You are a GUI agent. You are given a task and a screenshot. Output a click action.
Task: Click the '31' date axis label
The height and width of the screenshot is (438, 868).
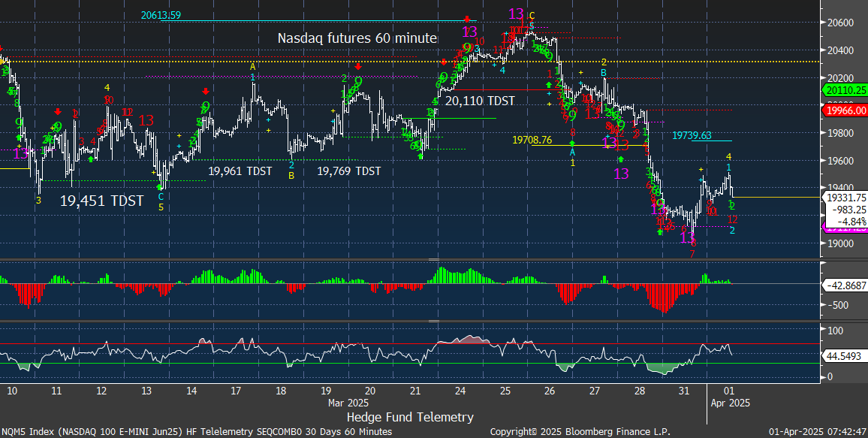click(684, 391)
